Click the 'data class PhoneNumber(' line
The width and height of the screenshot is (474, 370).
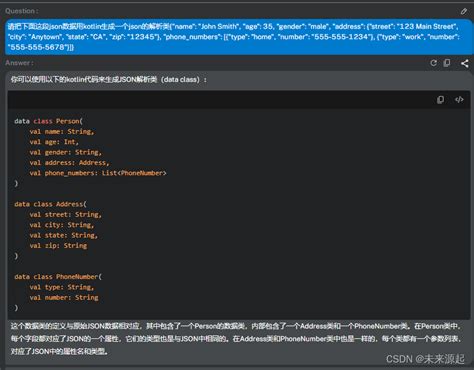point(58,277)
